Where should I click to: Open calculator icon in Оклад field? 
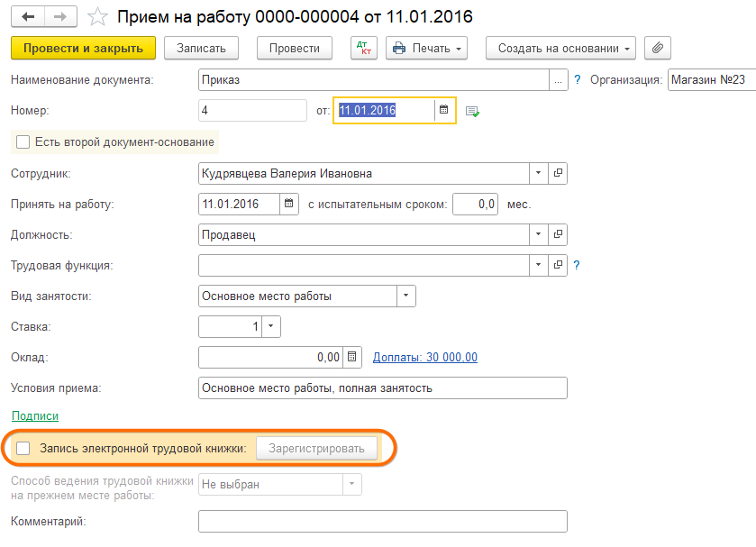(352, 358)
